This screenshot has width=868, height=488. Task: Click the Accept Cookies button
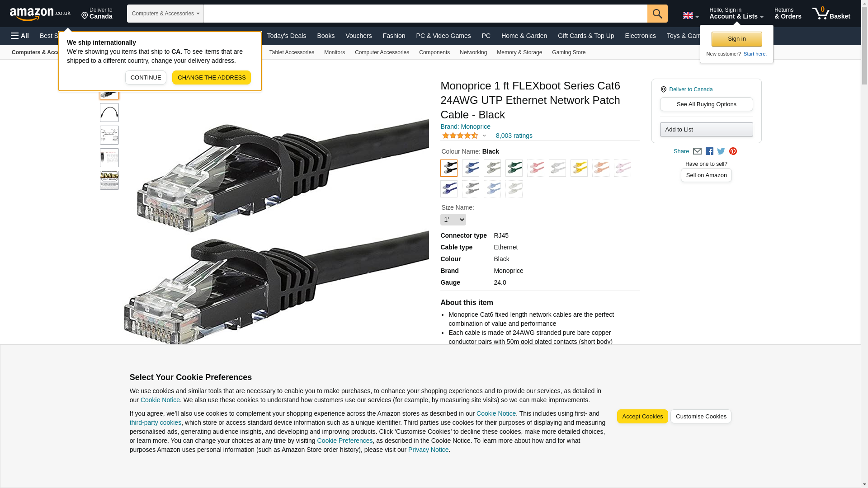(642, 417)
